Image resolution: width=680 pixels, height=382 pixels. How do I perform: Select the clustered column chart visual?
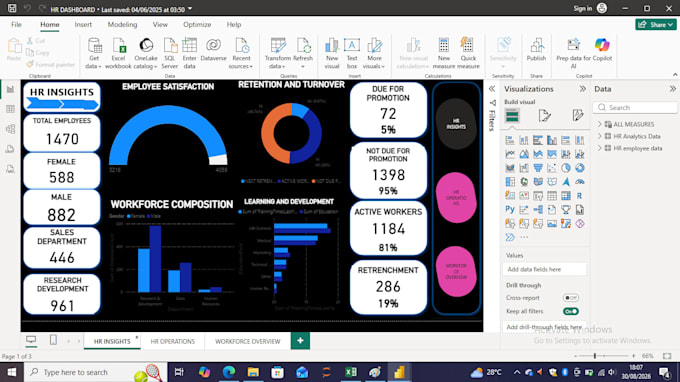click(552, 140)
